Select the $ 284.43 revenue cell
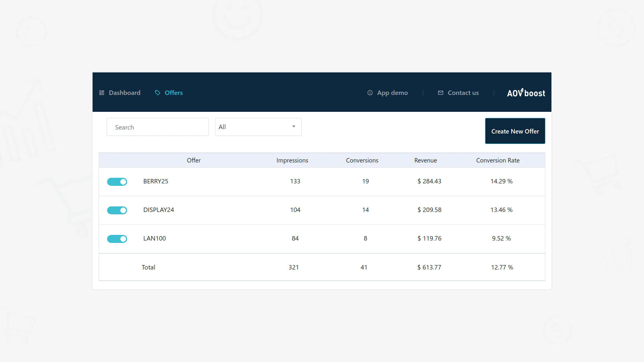 tap(429, 181)
